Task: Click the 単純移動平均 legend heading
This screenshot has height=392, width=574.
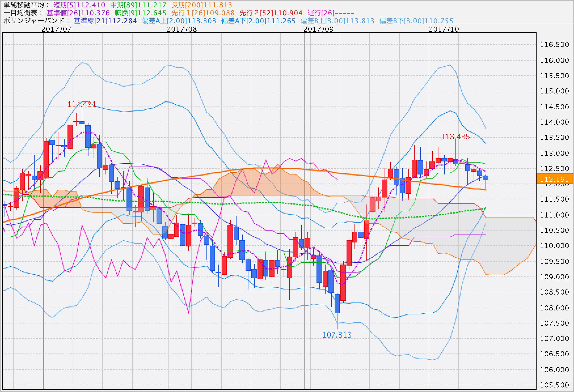Action: [26, 5]
